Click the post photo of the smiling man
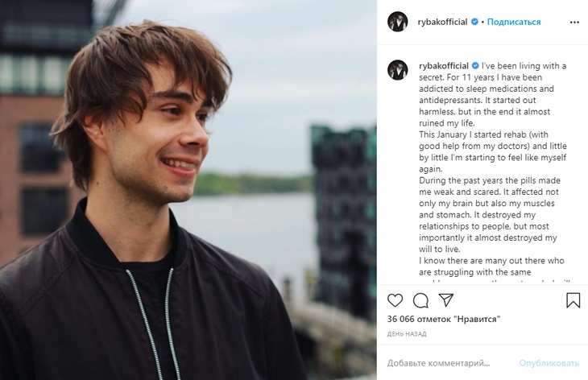This screenshot has height=380, width=588. click(x=188, y=190)
